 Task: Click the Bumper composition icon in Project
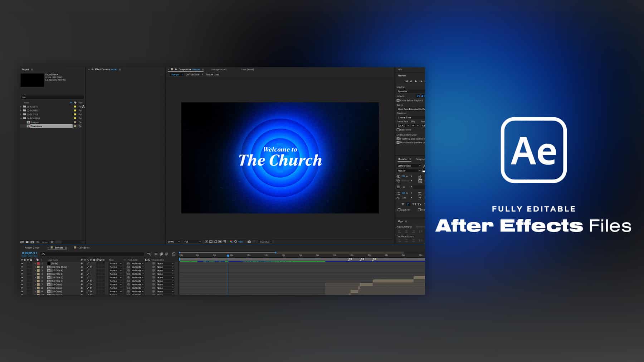click(x=28, y=122)
